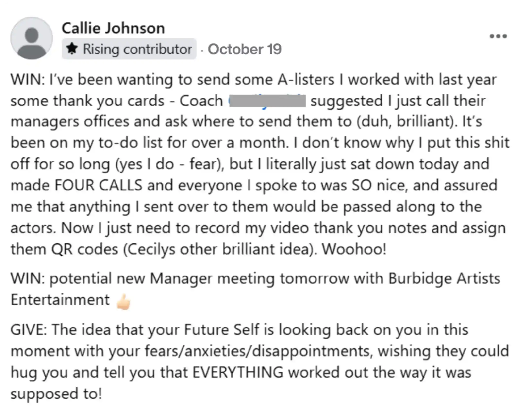
Task: Click the grayed-out tagged coach name
Action: (267, 101)
